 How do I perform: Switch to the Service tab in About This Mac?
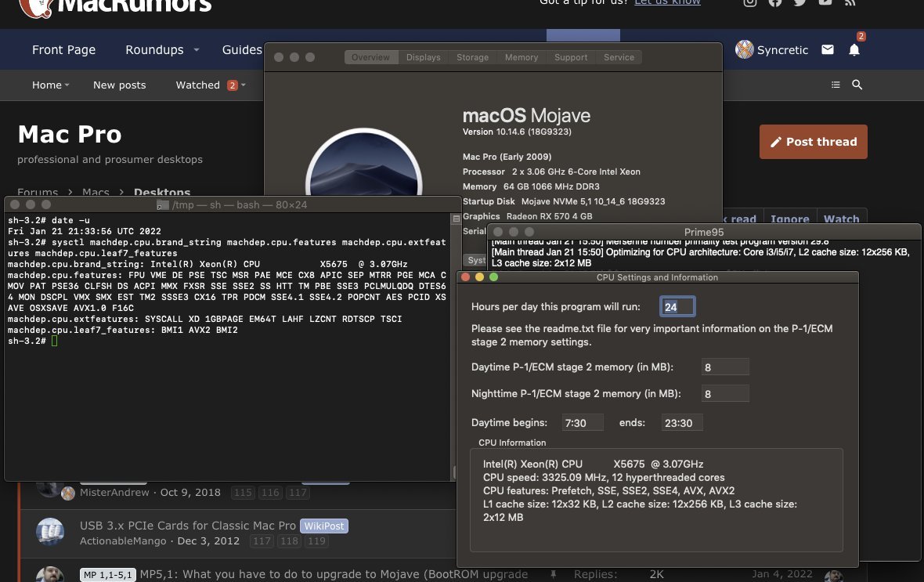coord(619,57)
